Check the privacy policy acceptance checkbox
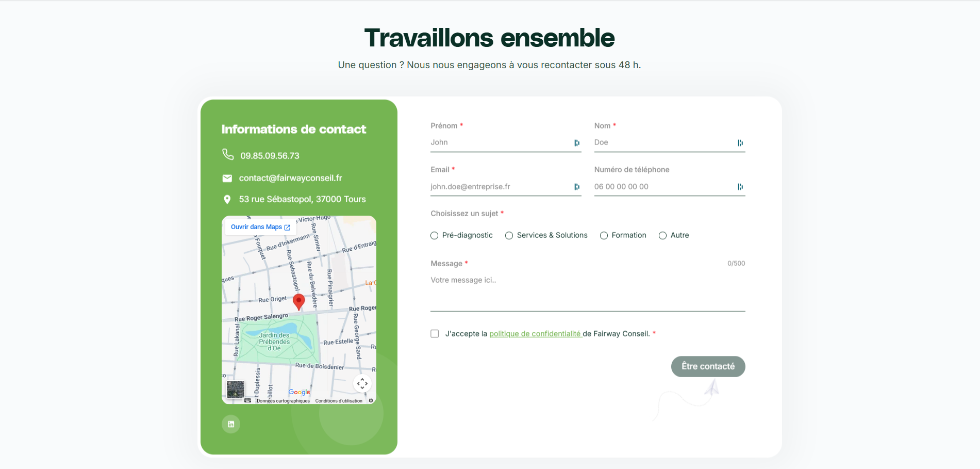The width and height of the screenshot is (980, 469). (435, 334)
